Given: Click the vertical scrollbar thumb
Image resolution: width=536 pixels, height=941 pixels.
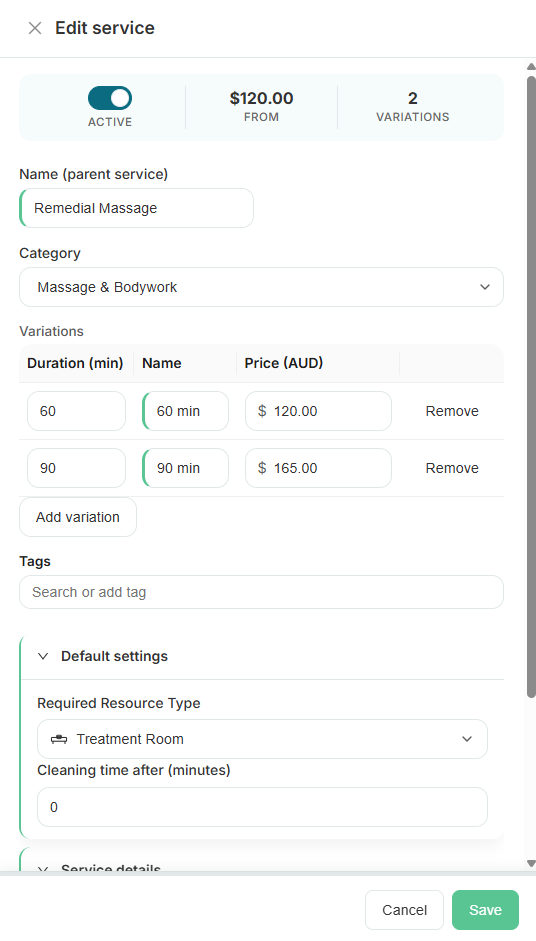Looking at the screenshot, I should click(531, 386).
